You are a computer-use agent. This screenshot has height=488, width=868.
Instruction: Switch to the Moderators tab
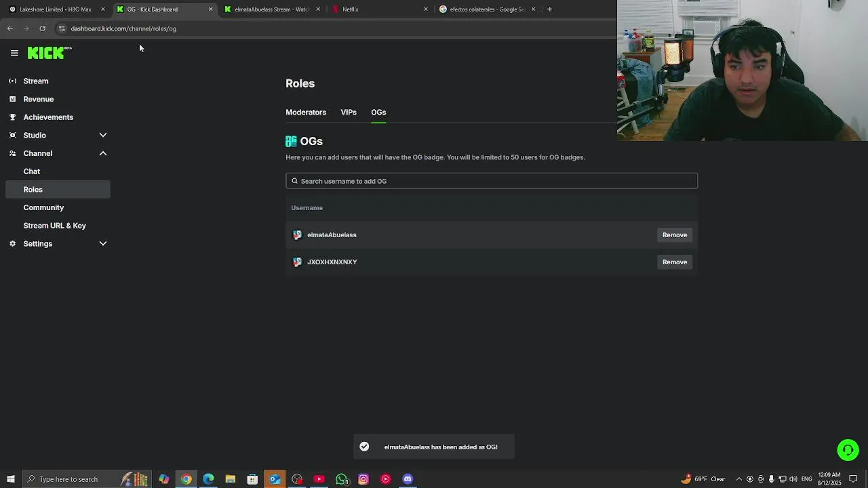click(x=306, y=113)
